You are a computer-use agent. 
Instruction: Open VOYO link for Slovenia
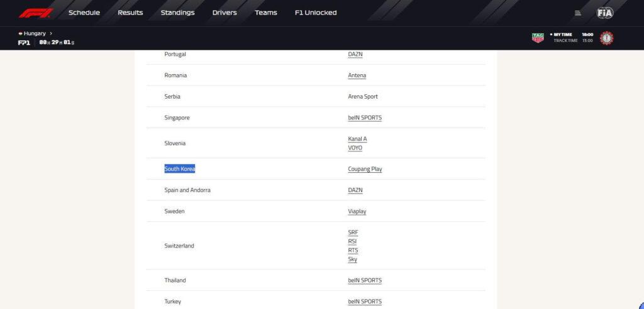355,148
